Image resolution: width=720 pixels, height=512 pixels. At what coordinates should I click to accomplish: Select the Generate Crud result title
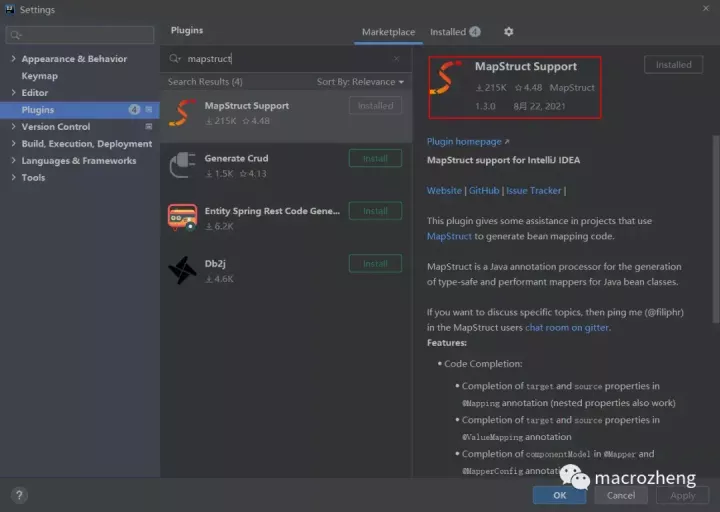[236, 158]
